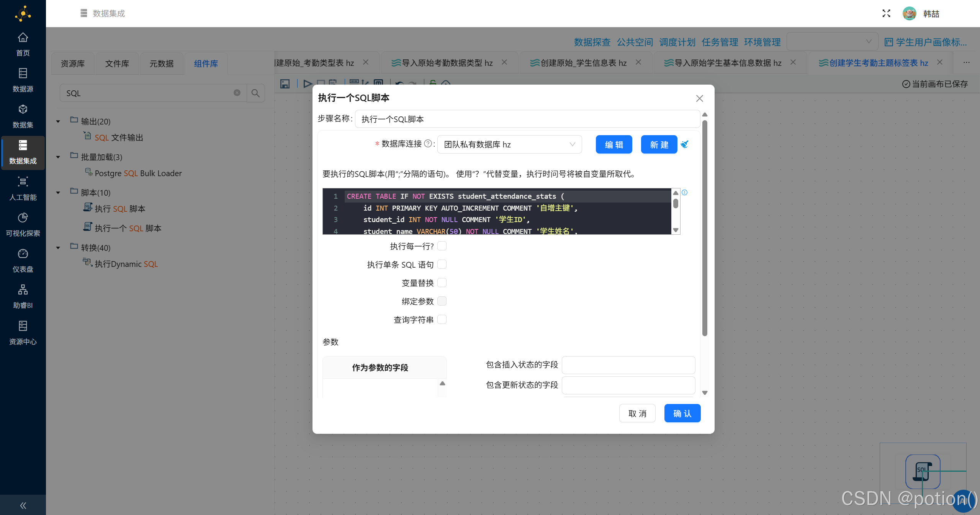The height and width of the screenshot is (515, 980).
Task: Select Postgre SQL Bulk Loader component
Action: point(133,173)
